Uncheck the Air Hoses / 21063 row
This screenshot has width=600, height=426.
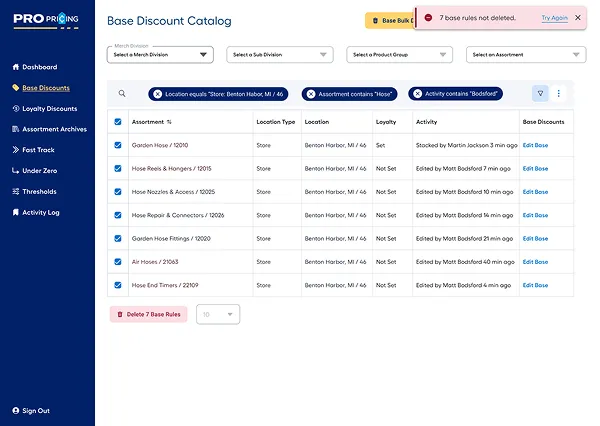pos(118,262)
